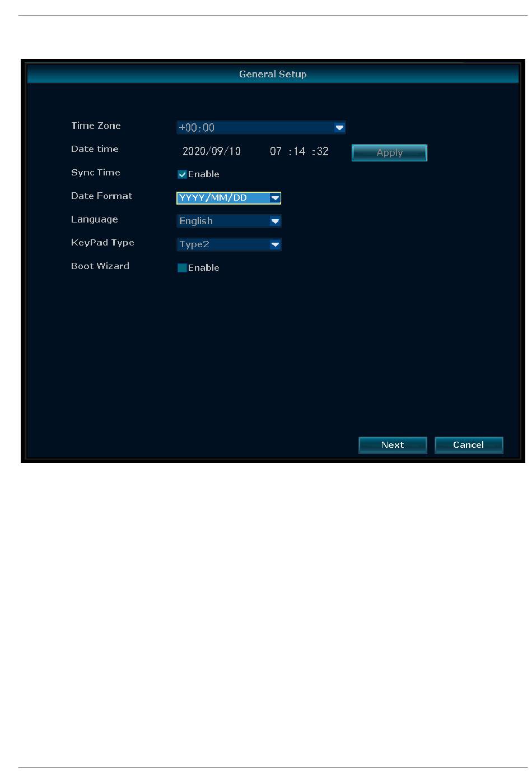Screen dimensions: 532x783
Task: Click the Date Format label
Action: pyautogui.click(x=101, y=196)
